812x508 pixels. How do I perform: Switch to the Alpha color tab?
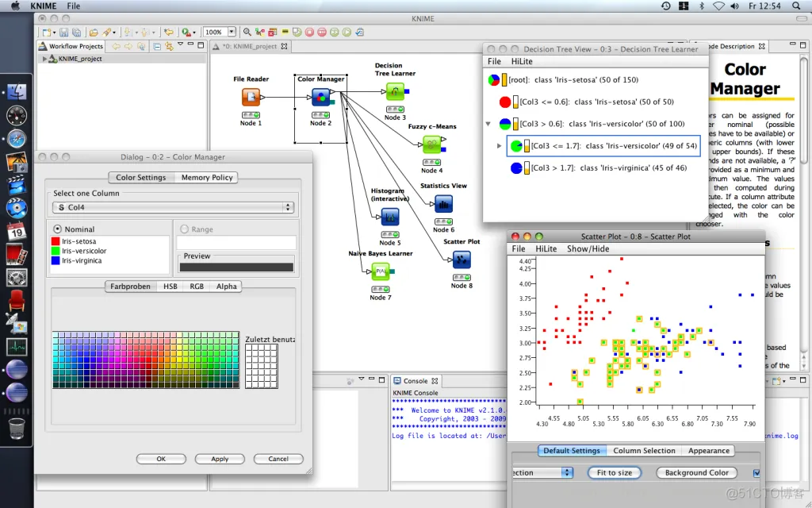[226, 286]
